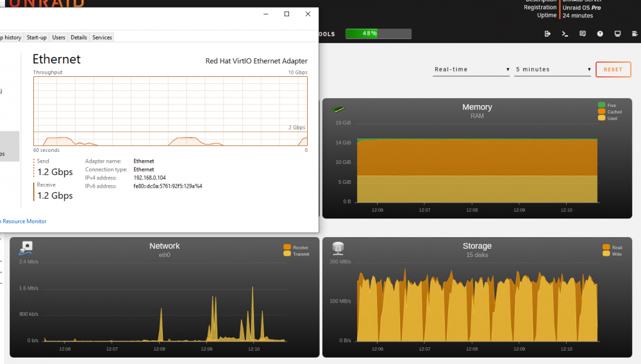Click the Memory RAM stick icon
The width and height of the screenshot is (641, 364).
click(338, 109)
